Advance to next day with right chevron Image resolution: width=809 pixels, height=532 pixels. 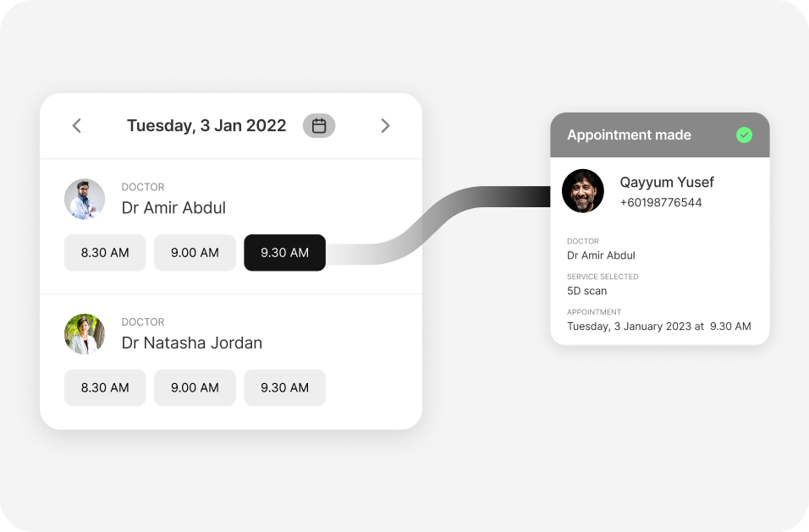[x=385, y=126]
